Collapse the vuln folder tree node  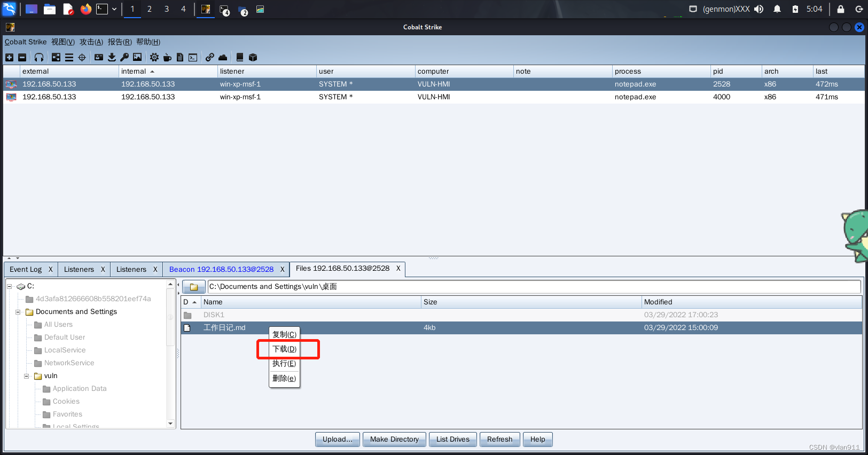click(26, 376)
